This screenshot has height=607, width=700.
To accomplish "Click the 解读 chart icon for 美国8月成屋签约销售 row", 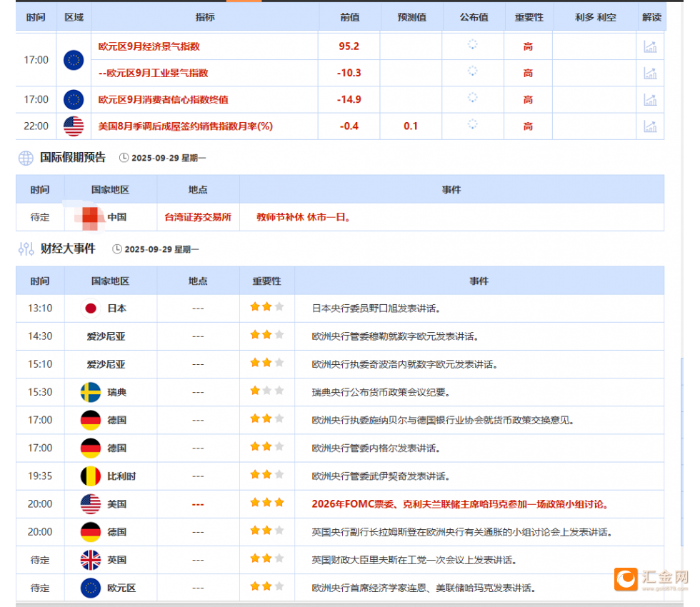I will click(x=650, y=126).
